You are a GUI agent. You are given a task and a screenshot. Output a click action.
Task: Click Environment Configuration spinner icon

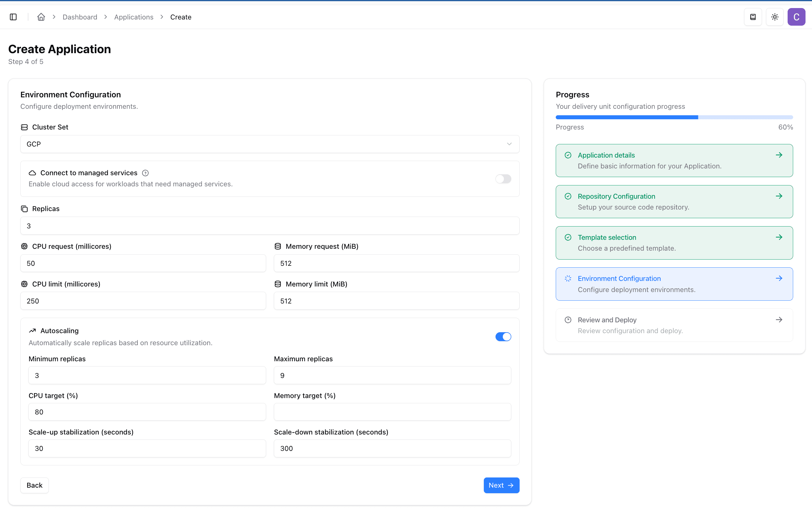[x=568, y=278]
